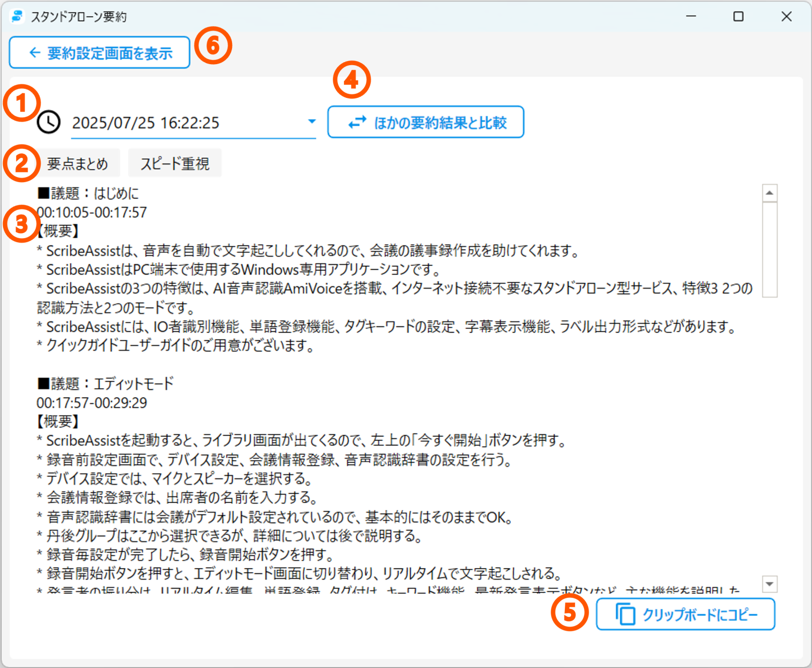Click the ■議題：エディットモード heading
Viewport: 812px width, 668px height.
coord(105,384)
